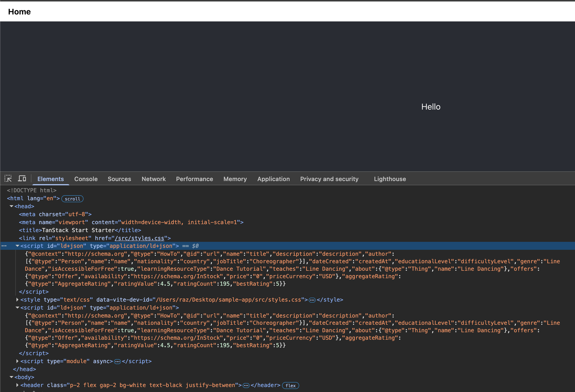Expand the ellipsis inside the style tag
The image size is (575, 392).
point(312,300)
